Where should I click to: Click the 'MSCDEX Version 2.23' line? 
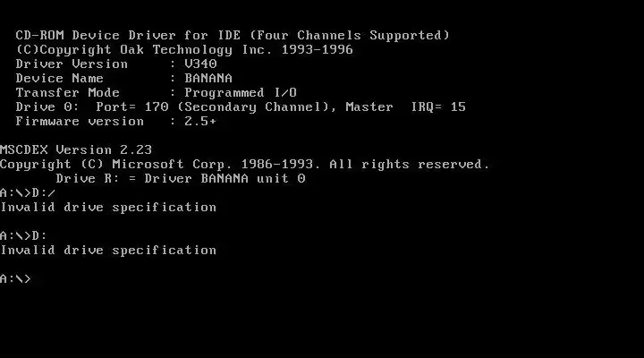[x=76, y=150]
